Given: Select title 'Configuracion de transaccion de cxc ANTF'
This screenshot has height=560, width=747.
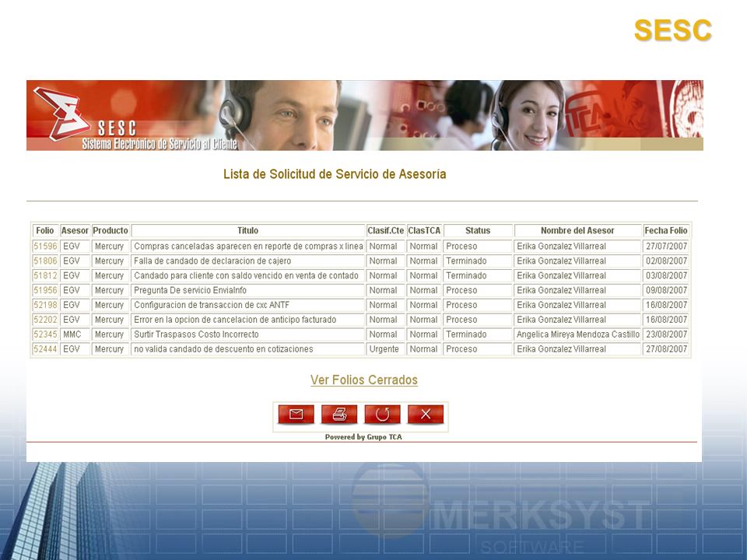Looking at the screenshot, I should pyautogui.click(x=212, y=305).
